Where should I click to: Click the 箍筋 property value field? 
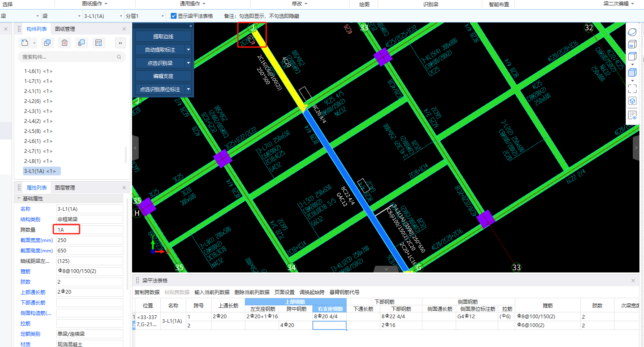(x=90, y=271)
